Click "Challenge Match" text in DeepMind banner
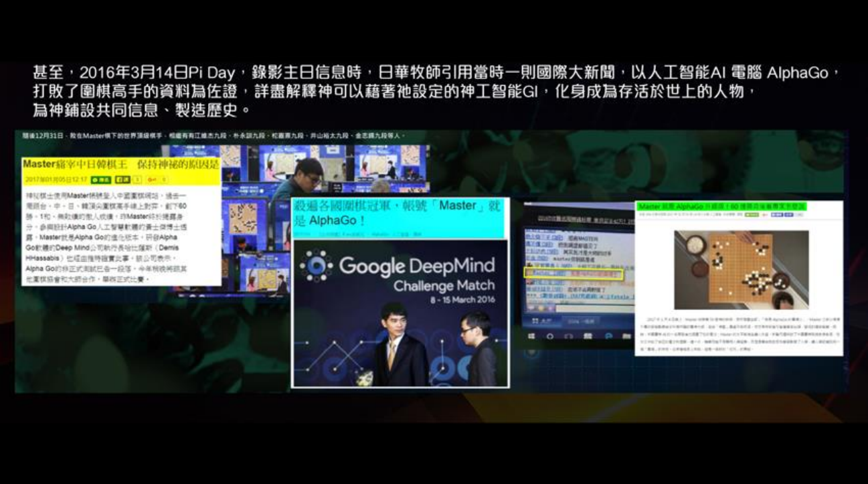This screenshot has height=484, width=868. [x=444, y=287]
